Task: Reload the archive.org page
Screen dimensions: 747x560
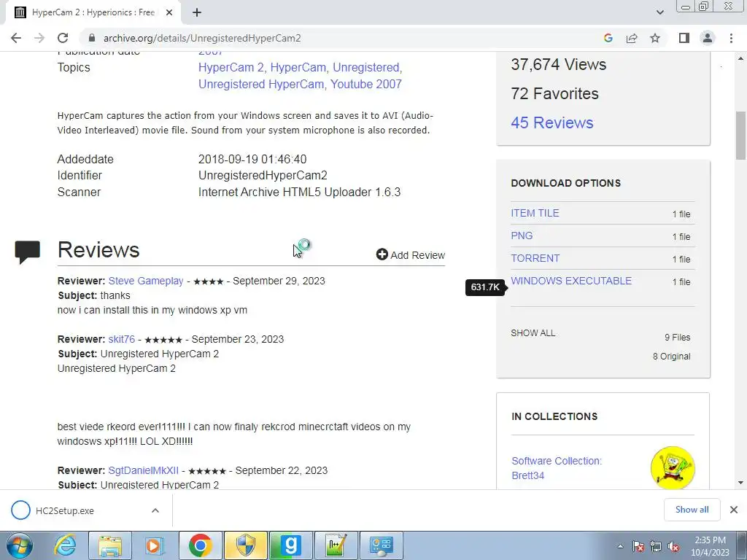Action: 63,38
